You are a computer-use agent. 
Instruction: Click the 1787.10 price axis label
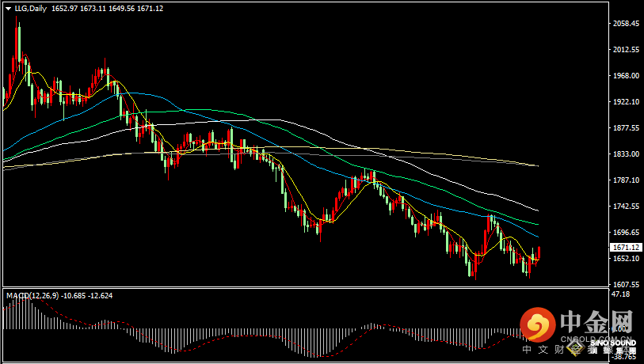(626, 180)
